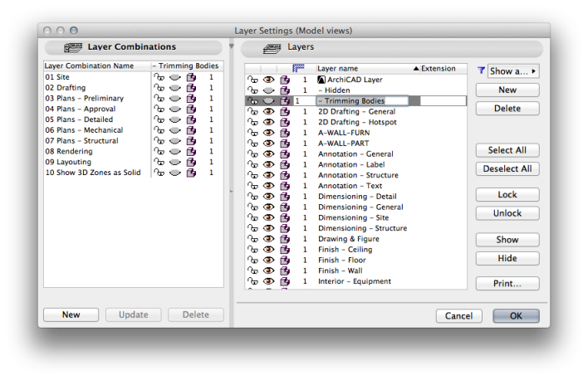Click the Unlock button

tap(507, 213)
